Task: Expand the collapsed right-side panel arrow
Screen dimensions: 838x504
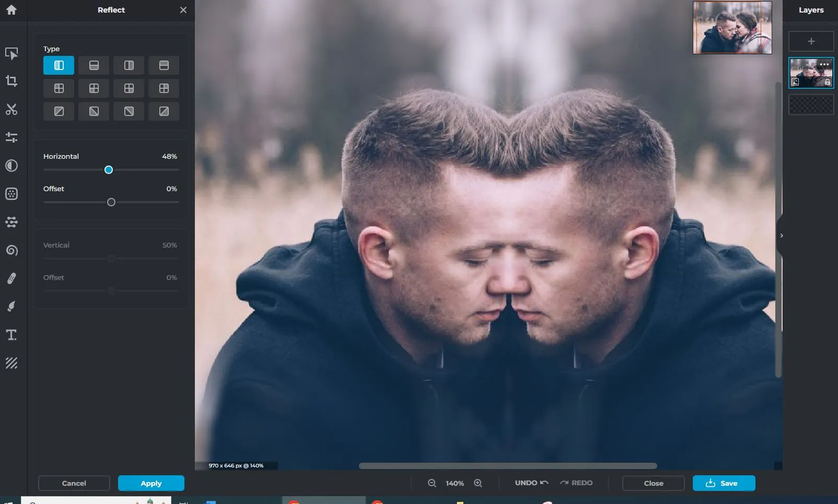Action: pos(781,235)
